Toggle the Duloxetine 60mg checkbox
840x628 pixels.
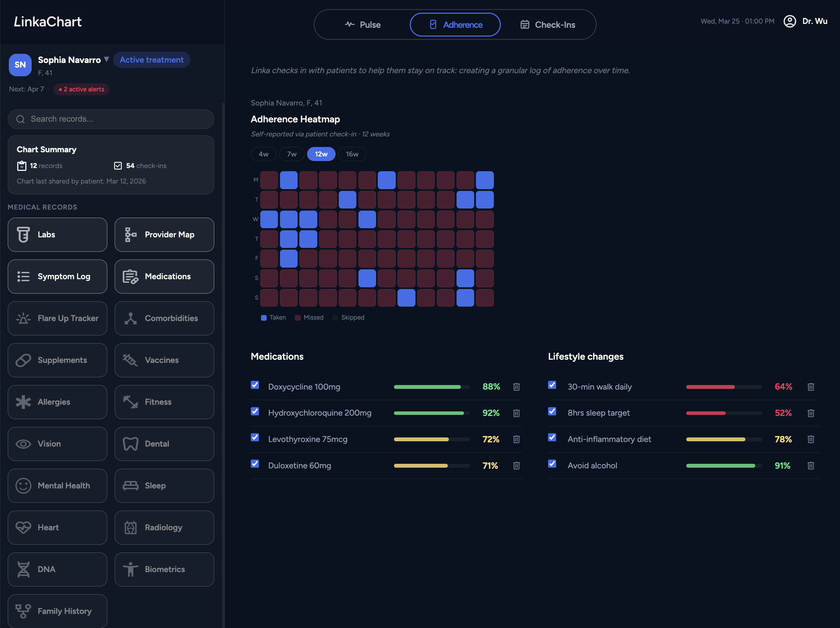tap(255, 464)
